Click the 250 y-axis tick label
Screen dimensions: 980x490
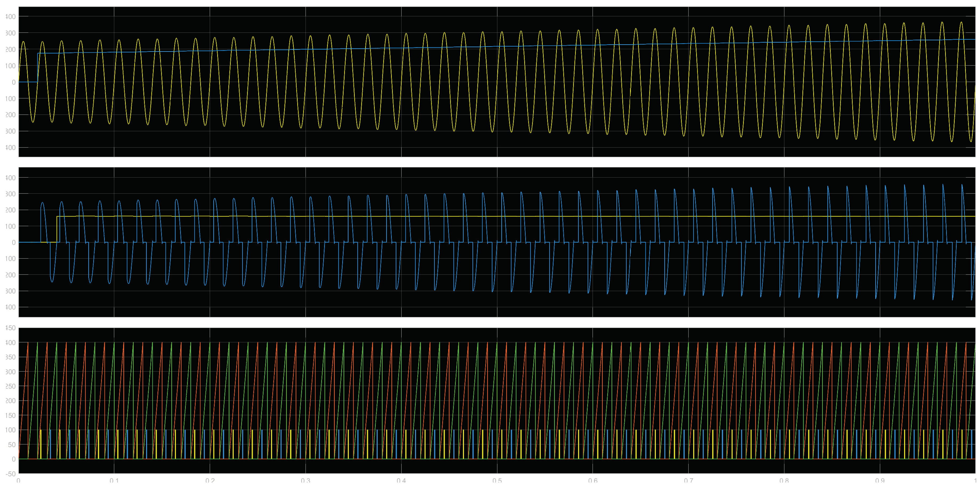tap(11, 386)
